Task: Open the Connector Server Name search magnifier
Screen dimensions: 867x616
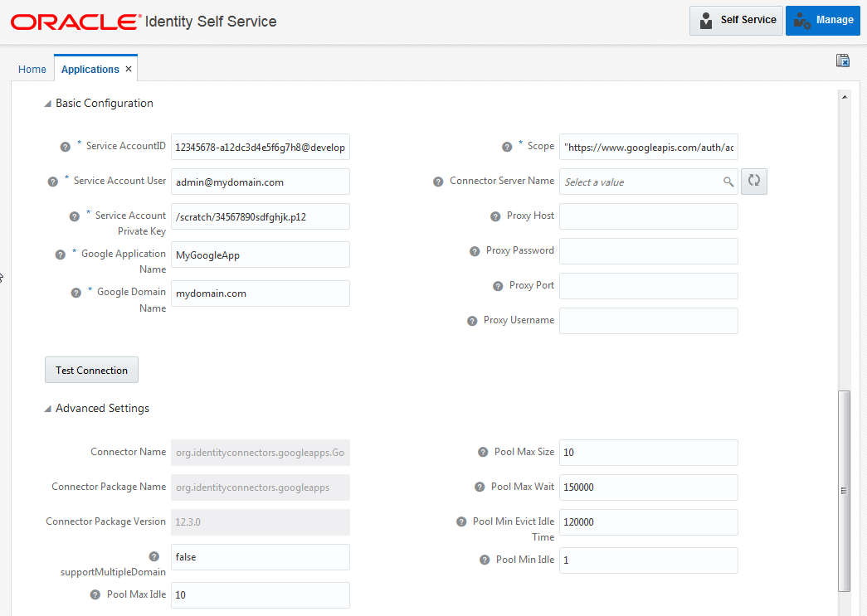Action: [x=728, y=181]
